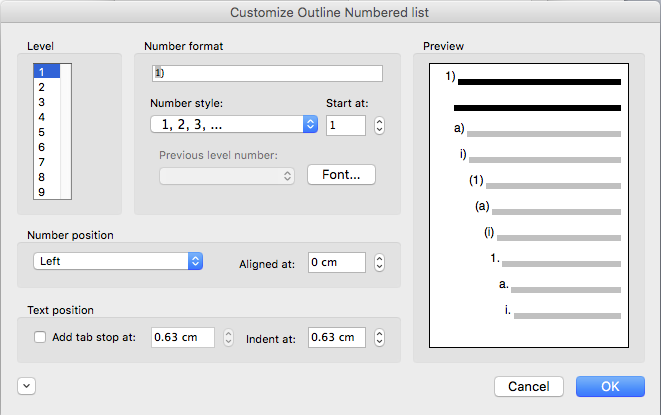This screenshot has height=415, width=661.
Task: Select level 4 in Level list
Action: click(47, 117)
